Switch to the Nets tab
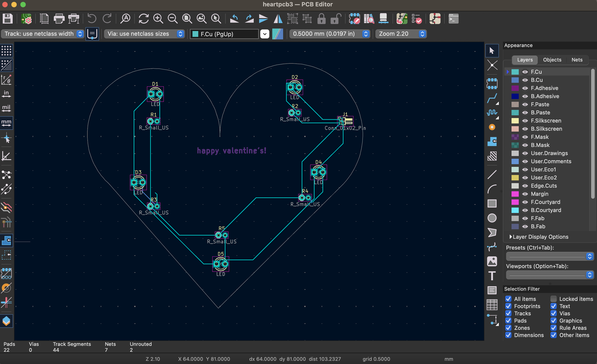The height and width of the screenshot is (364, 597). point(577,60)
